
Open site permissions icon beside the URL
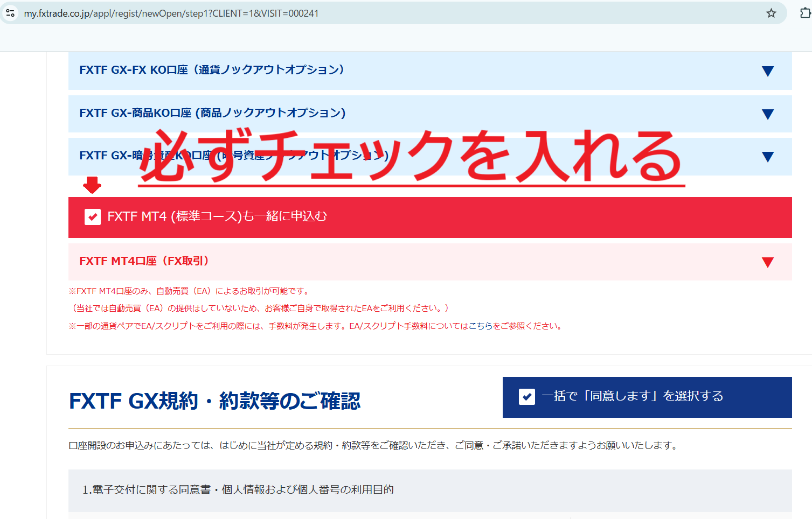(10, 12)
